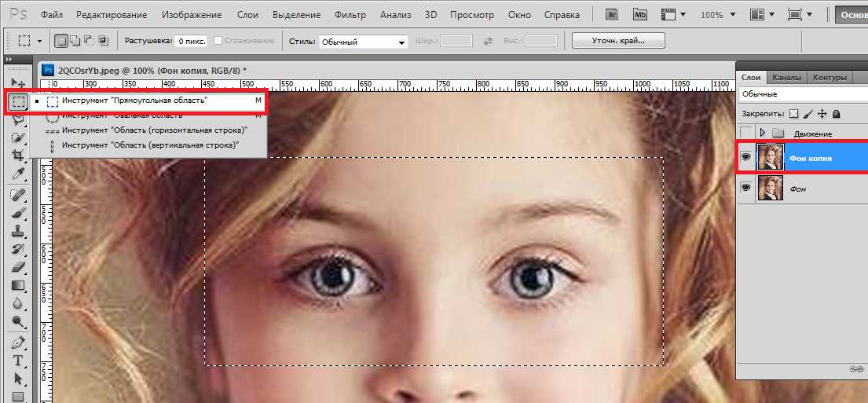Select the Move tool
This screenshot has height=403, width=868.
pyautogui.click(x=18, y=83)
